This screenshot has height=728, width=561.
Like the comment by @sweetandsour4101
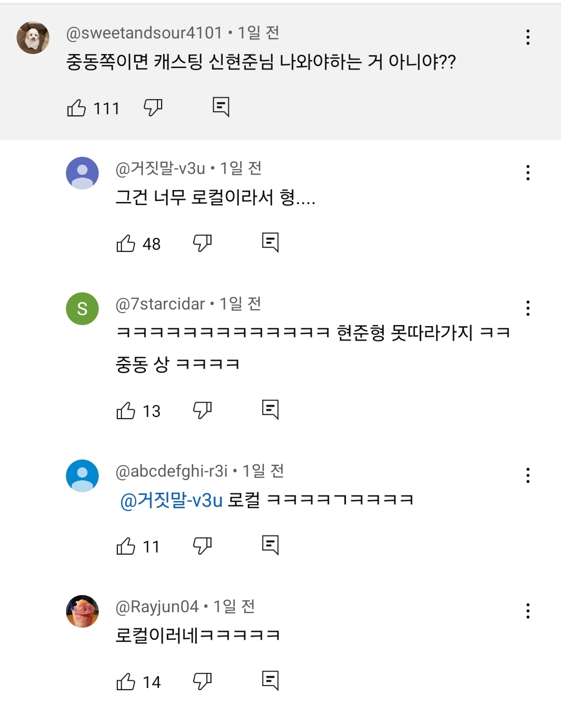coord(77,108)
